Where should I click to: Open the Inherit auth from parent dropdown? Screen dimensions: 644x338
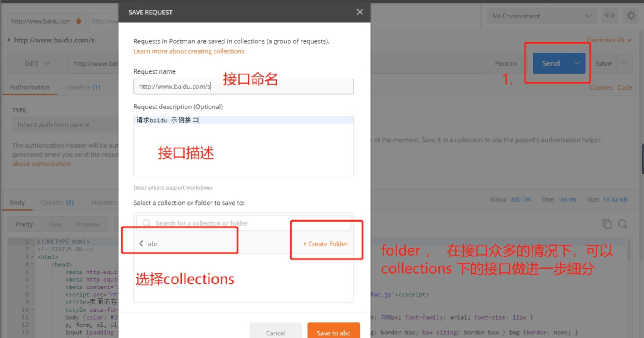coord(65,125)
